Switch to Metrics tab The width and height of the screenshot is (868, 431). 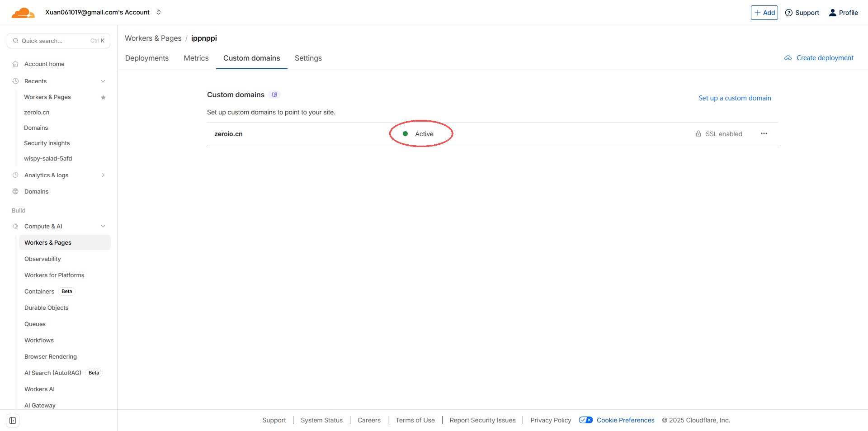(196, 58)
